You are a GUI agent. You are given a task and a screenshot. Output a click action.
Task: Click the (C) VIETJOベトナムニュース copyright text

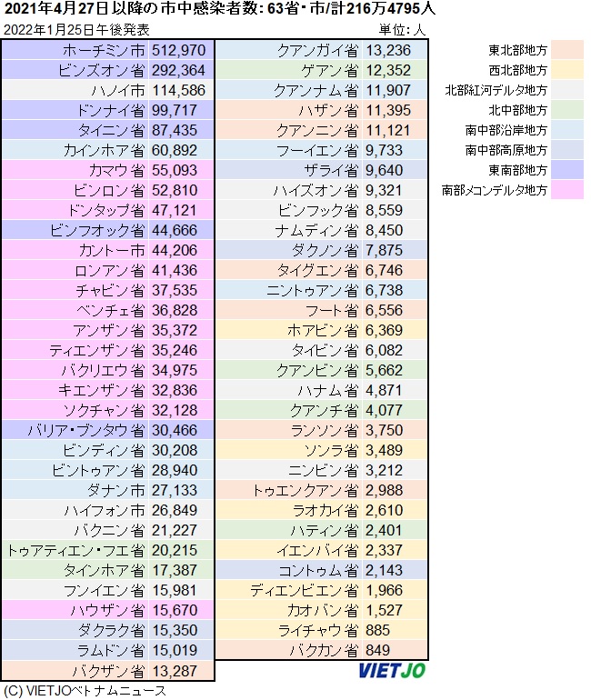(x=85, y=691)
